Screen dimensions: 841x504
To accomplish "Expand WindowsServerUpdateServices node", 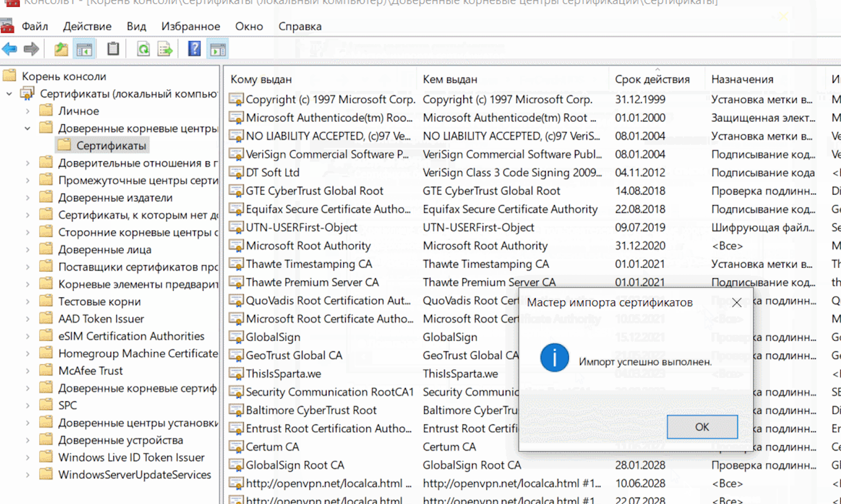I will [28, 475].
